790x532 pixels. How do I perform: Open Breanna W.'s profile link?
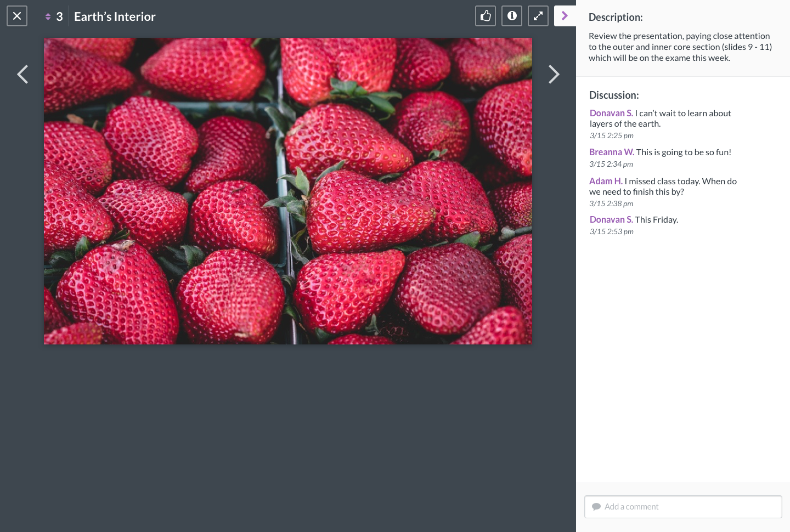point(612,152)
